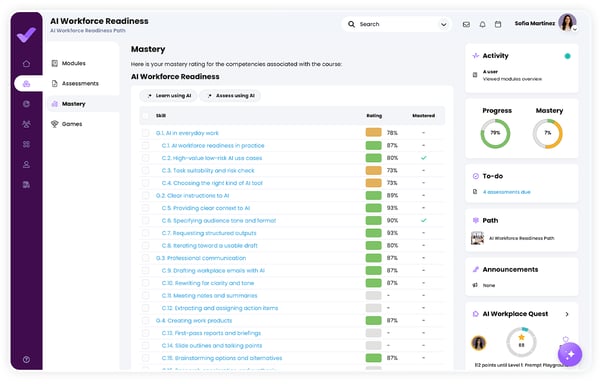Click the Learn using AI button
Viewport: 600px width, 384px height.
[x=169, y=96]
